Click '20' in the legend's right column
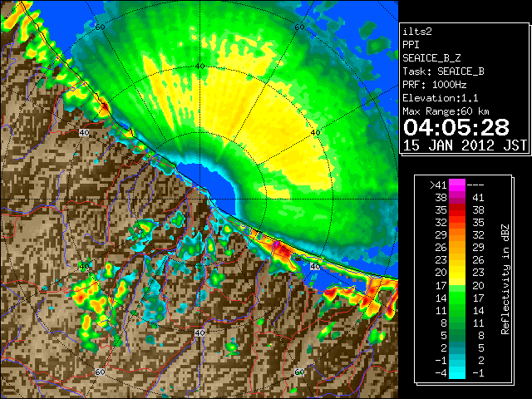 [478, 286]
